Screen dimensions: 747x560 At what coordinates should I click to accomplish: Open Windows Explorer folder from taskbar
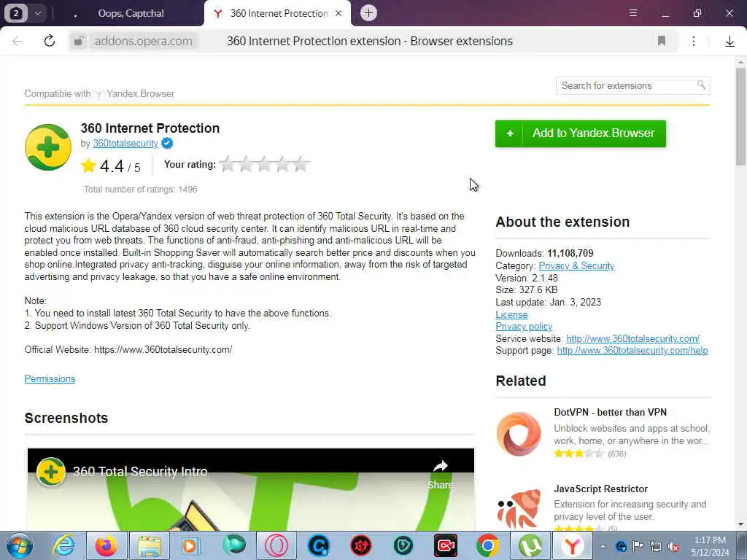coord(150,545)
